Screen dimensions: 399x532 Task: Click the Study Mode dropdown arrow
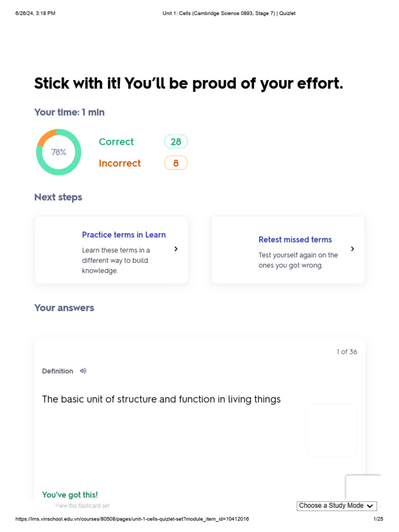(x=370, y=506)
